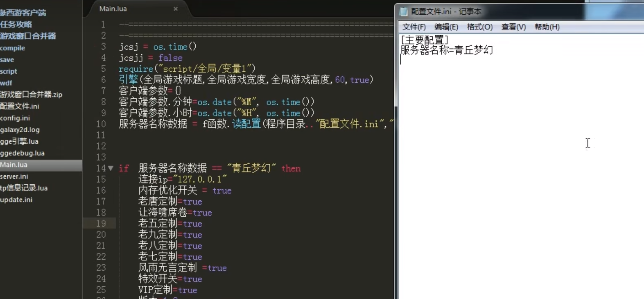Click the VIP定制=true code line

pos(168,290)
